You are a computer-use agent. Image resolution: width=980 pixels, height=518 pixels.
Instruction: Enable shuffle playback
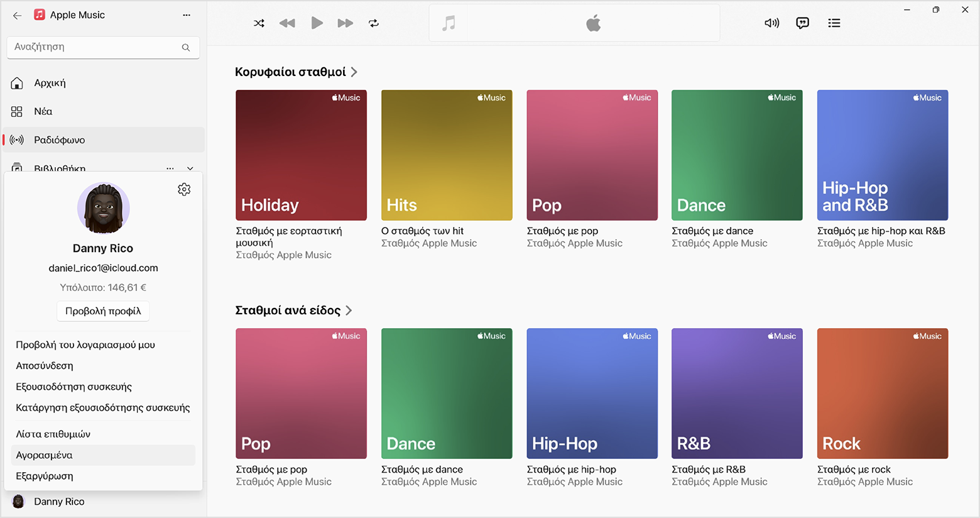coord(259,23)
